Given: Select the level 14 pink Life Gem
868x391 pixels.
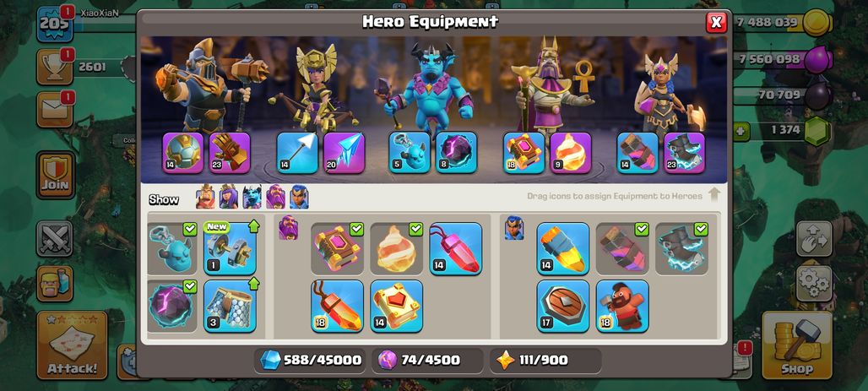Looking at the screenshot, I should tap(456, 248).
